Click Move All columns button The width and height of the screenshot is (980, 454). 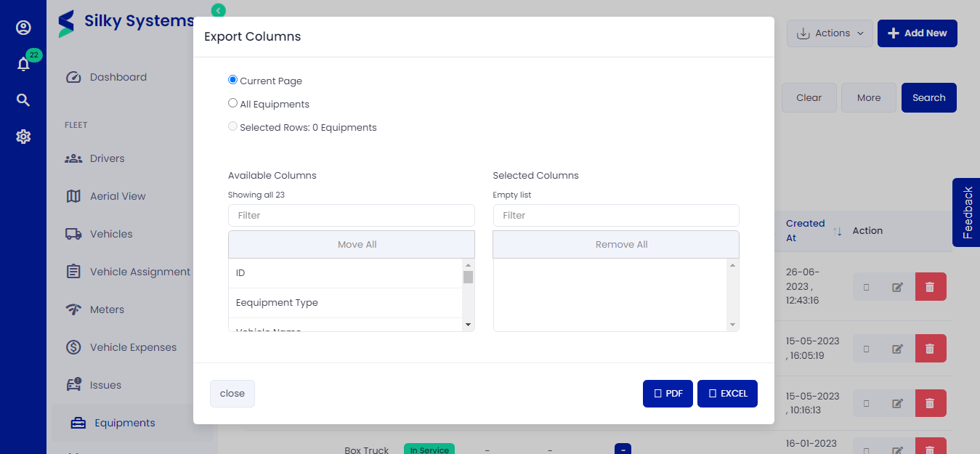[351, 245]
